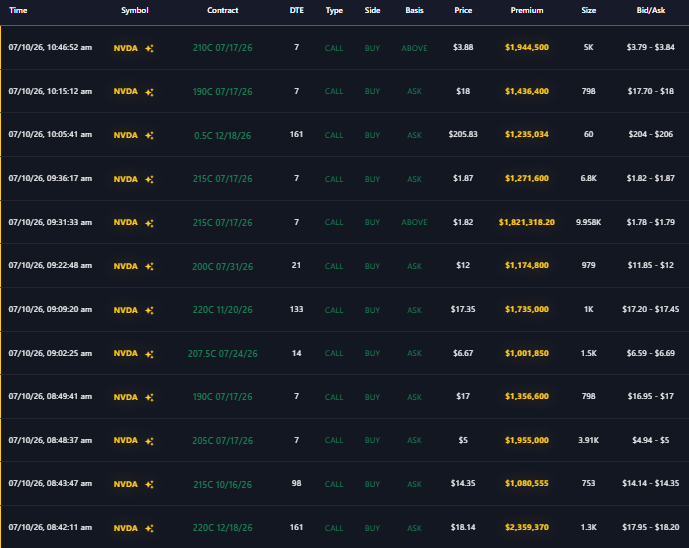Sort by the Premium column header
The width and height of the screenshot is (689, 548).
point(527,10)
